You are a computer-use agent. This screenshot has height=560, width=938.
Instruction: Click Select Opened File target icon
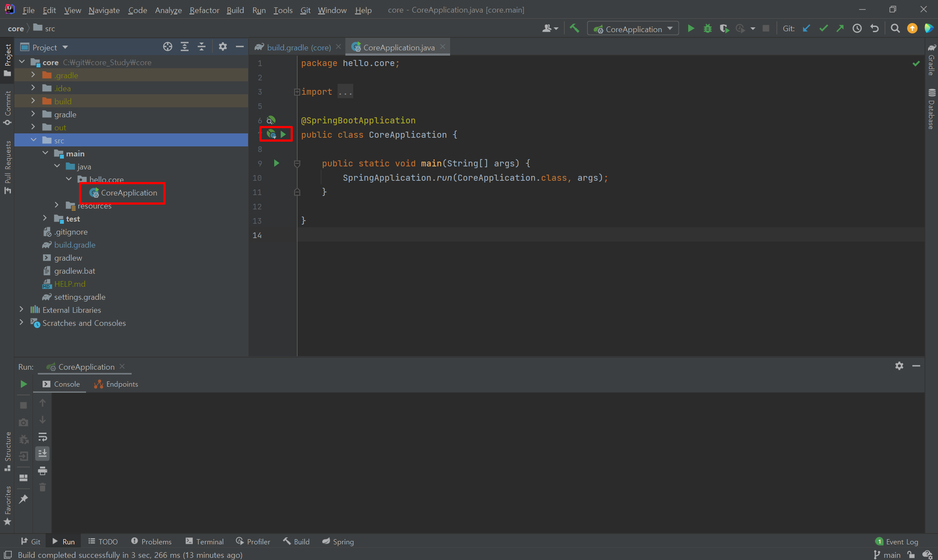pyautogui.click(x=168, y=47)
